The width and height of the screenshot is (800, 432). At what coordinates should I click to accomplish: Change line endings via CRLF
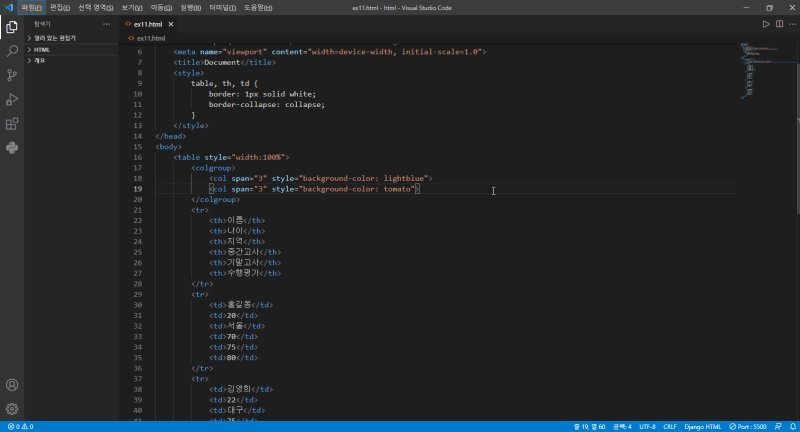(x=669, y=426)
